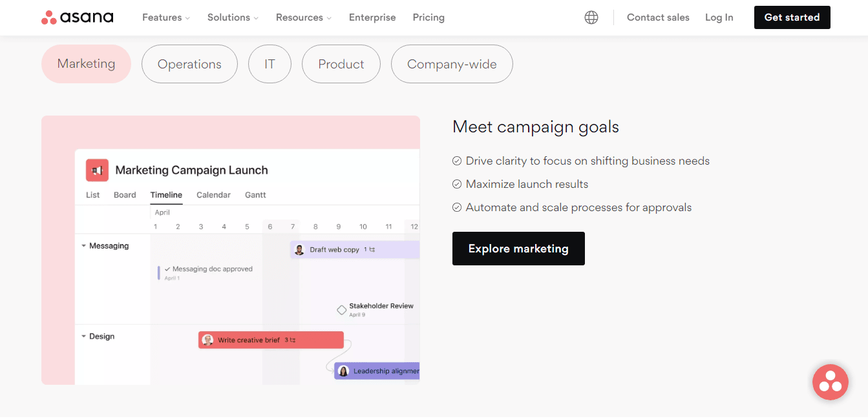Click the assignee avatar on Draft web copy
Screen dimensions: 868x419
299,249
